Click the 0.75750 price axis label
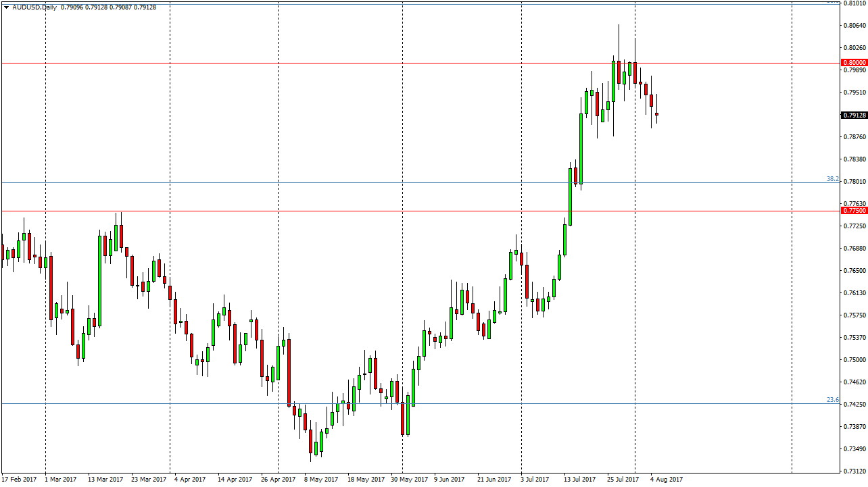 tap(854, 315)
